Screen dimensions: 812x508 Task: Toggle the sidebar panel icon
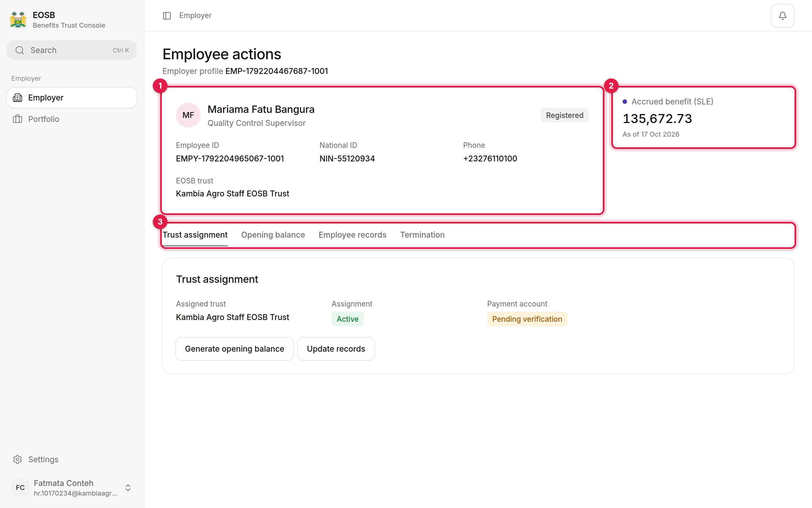tap(167, 16)
